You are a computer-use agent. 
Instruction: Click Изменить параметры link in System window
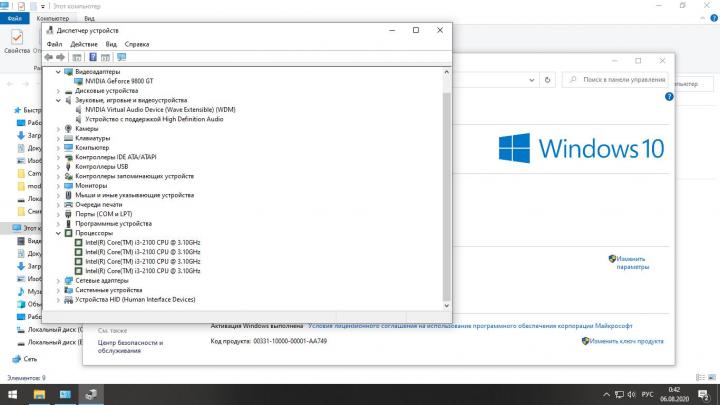632,263
